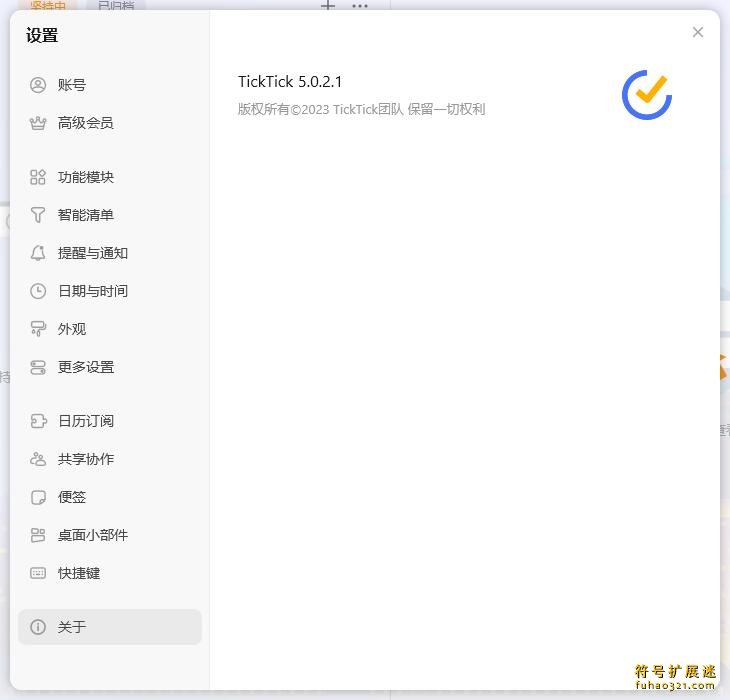Click the reminders bell icon
730x700 pixels.
pyautogui.click(x=38, y=253)
